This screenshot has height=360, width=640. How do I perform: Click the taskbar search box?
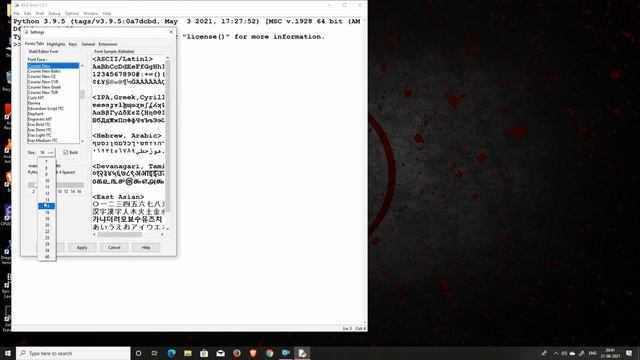[73, 353]
